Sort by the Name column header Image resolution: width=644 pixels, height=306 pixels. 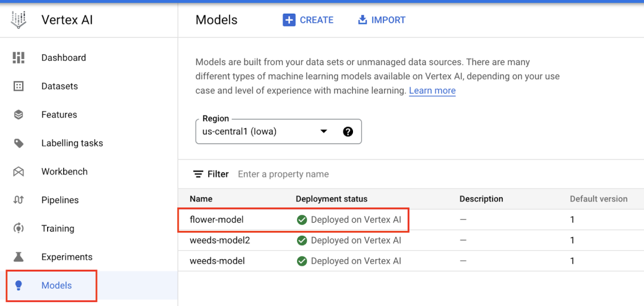pos(201,199)
